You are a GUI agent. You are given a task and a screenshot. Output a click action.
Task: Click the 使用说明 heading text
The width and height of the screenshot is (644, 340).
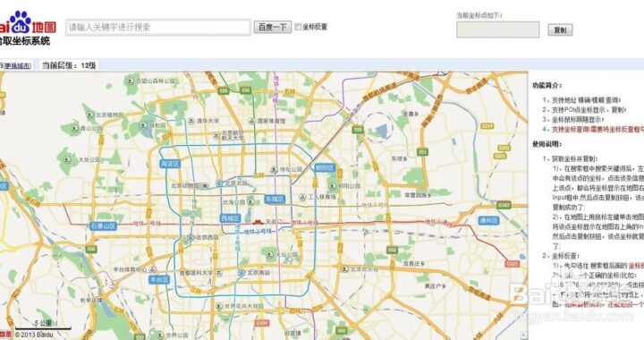click(x=547, y=144)
